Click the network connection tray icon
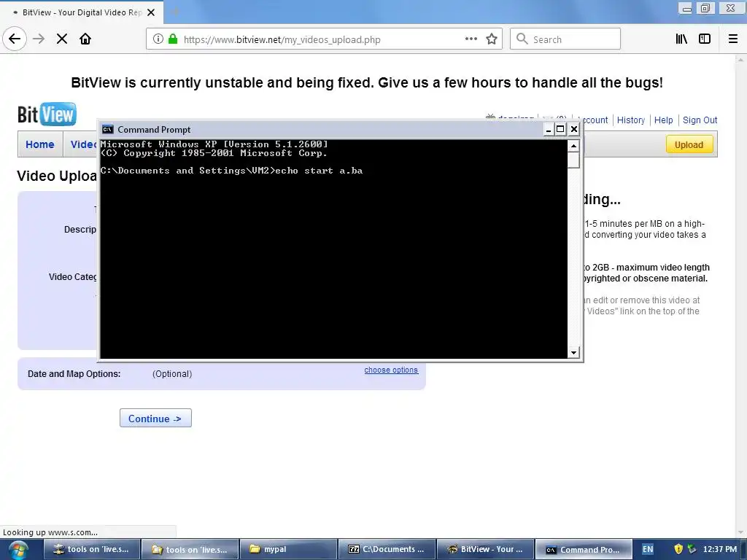Viewport: 747px width, 560px height. pos(692,549)
